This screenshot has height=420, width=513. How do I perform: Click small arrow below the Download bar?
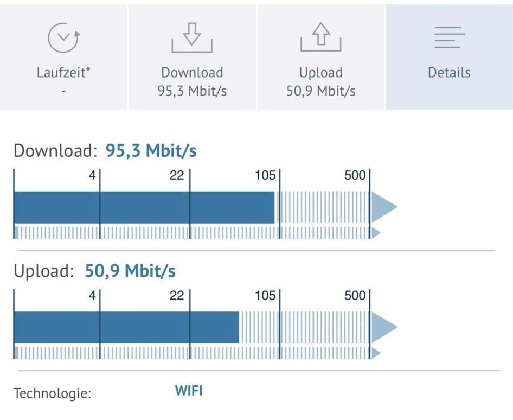[x=376, y=233]
